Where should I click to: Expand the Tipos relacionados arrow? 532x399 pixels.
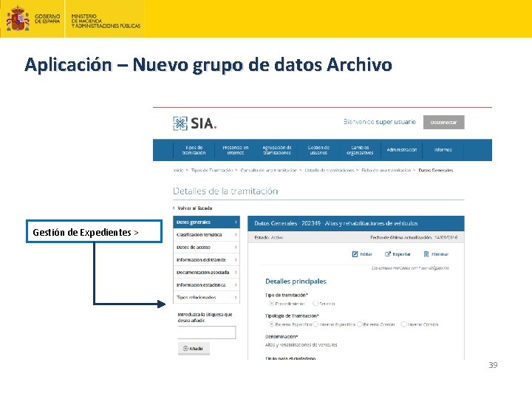236,298
